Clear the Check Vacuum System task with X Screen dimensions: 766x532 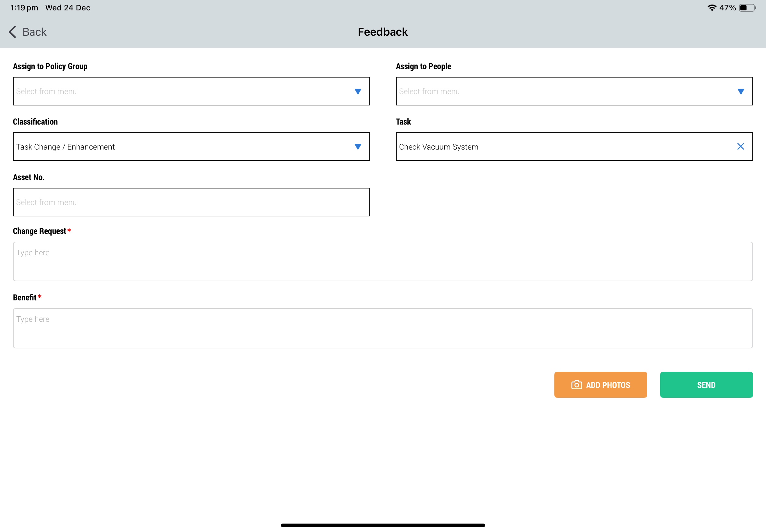click(x=740, y=147)
